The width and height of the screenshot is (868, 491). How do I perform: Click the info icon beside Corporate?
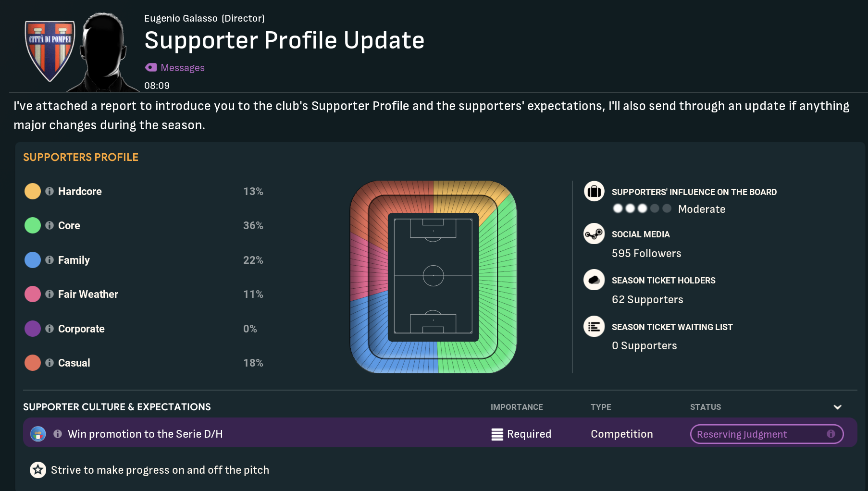[50, 329]
